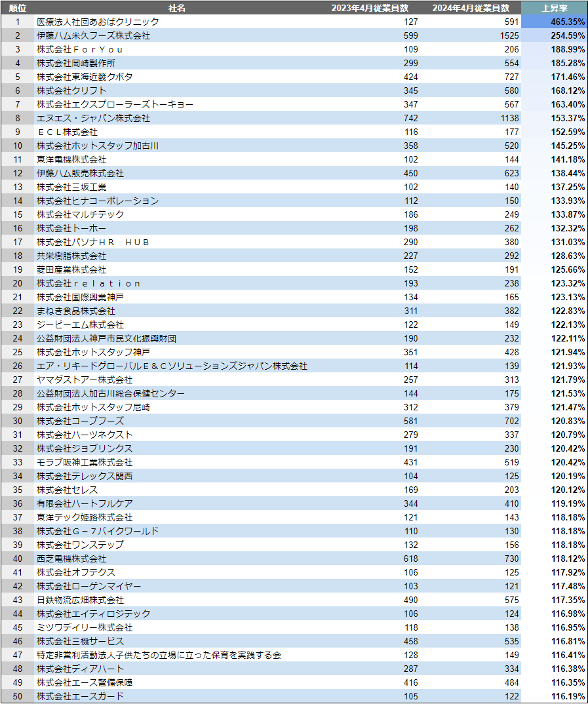The width and height of the screenshot is (588, 704).
Task: Click 株式会社ｒｅｌａｔｉｏｎ
Action: [89, 283]
